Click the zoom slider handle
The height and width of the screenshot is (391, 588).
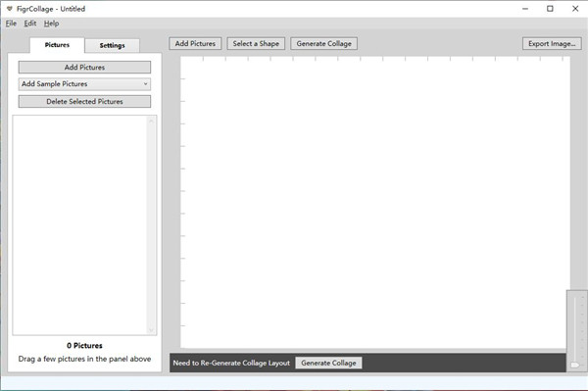coord(575,365)
